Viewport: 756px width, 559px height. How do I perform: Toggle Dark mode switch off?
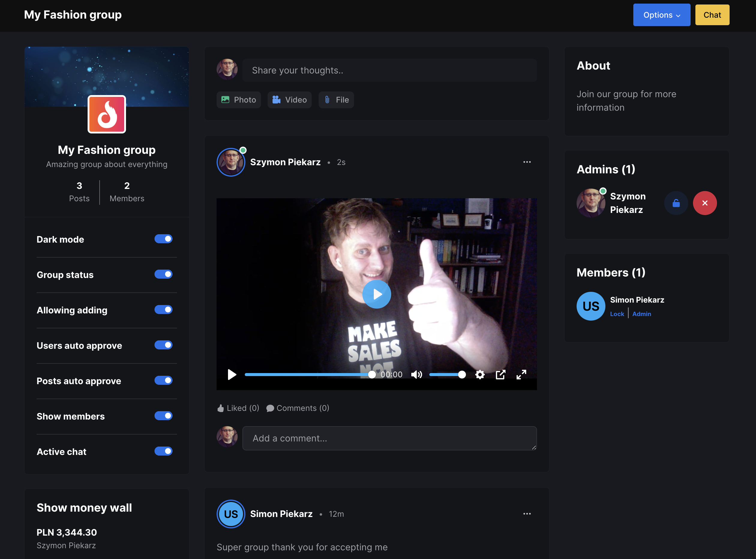click(163, 239)
